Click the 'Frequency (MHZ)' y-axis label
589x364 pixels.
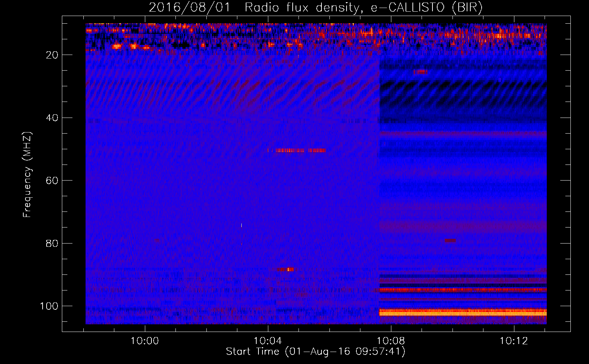tap(27, 175)
